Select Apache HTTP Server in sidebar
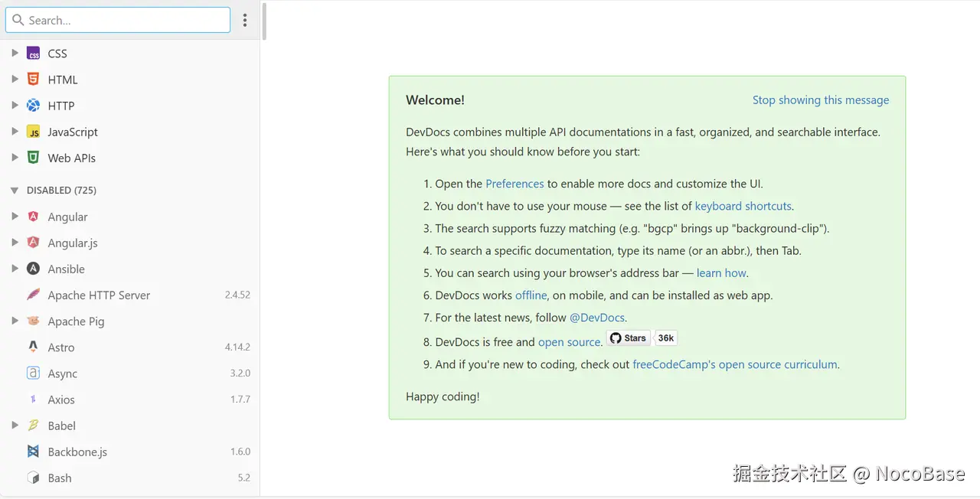This screenshot has height=499, width=980. tap(98, 295)
